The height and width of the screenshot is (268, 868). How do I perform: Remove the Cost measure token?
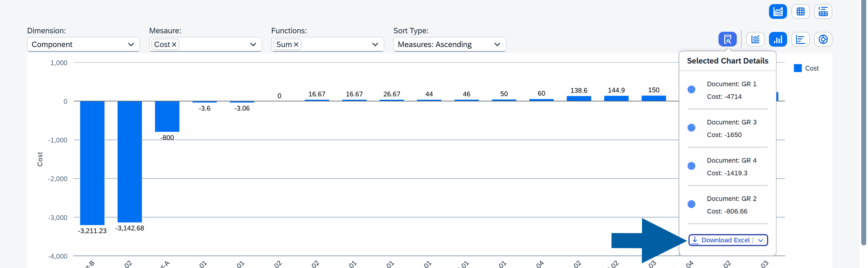tap(174, 45)
